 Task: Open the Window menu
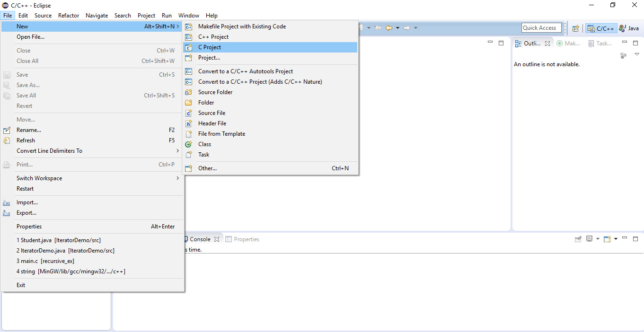pyautogui.click(x=188, y=15)
